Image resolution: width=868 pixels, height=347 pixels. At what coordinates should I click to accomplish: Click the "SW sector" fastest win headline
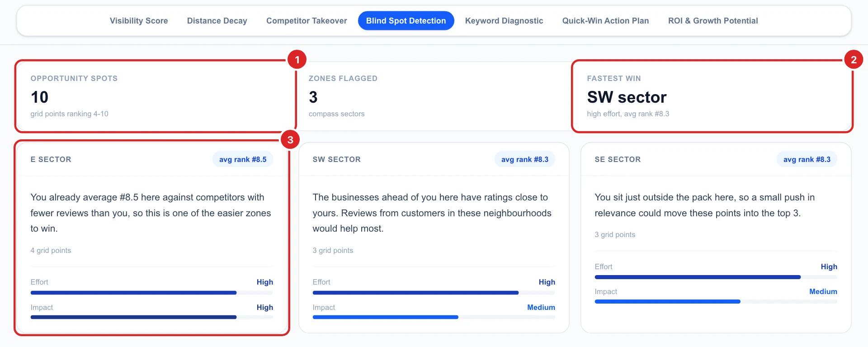tap(627, 97)
